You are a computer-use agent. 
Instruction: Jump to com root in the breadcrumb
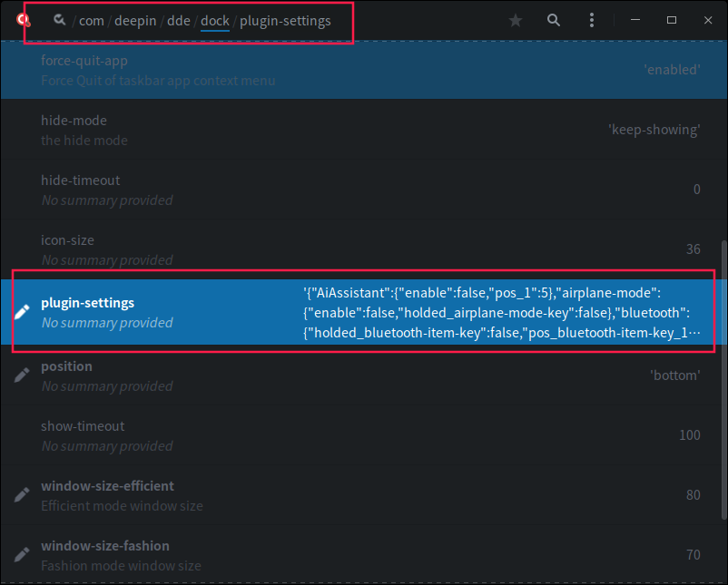[x=92, y=20]
